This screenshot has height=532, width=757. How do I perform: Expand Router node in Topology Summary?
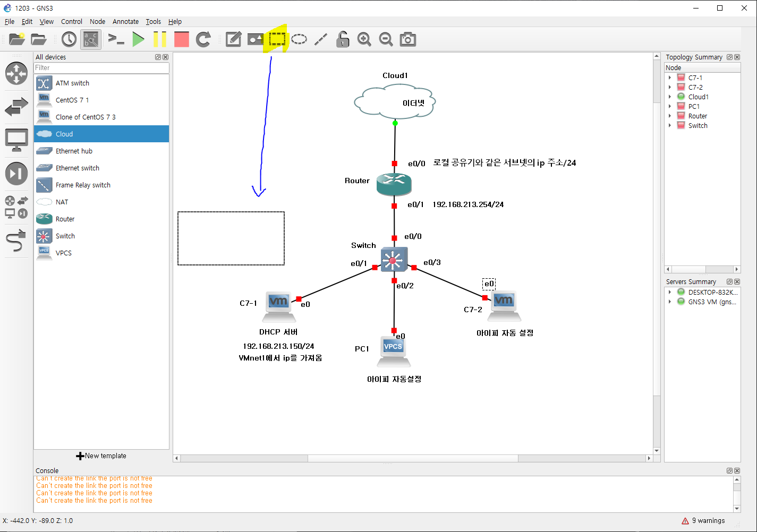(x=670, y=116)
